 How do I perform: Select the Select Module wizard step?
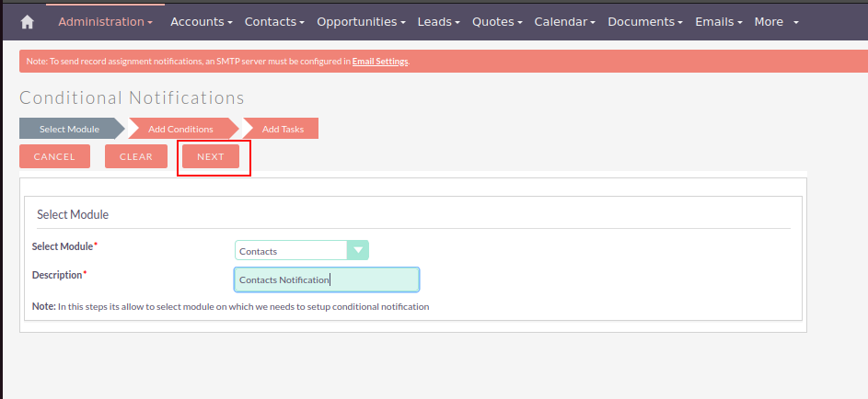(70, 129)
